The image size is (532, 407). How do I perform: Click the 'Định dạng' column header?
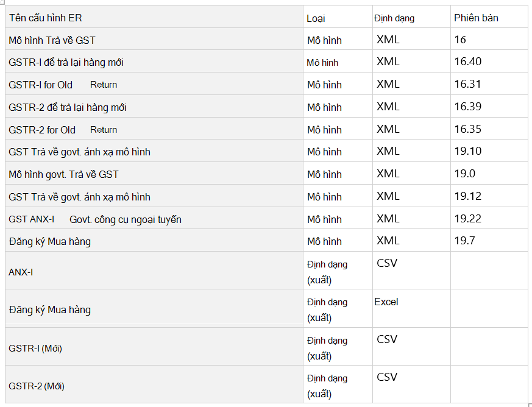click(411, 16)
